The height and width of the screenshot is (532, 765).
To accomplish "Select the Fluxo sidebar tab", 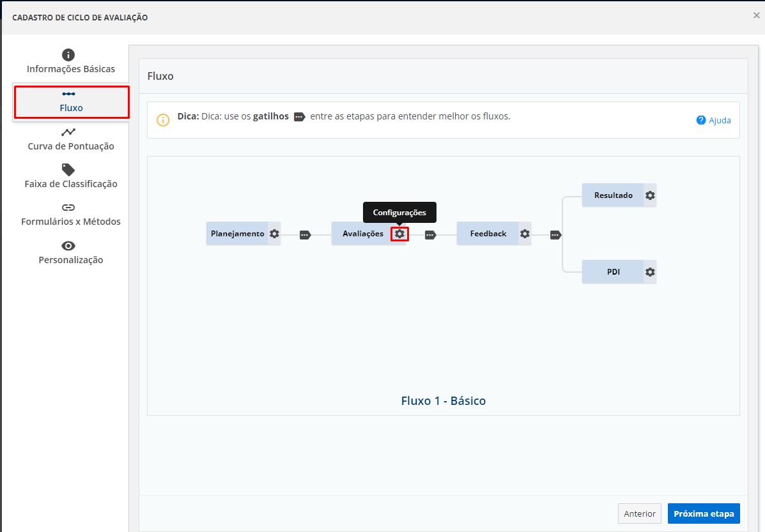I will pos(71,102).
